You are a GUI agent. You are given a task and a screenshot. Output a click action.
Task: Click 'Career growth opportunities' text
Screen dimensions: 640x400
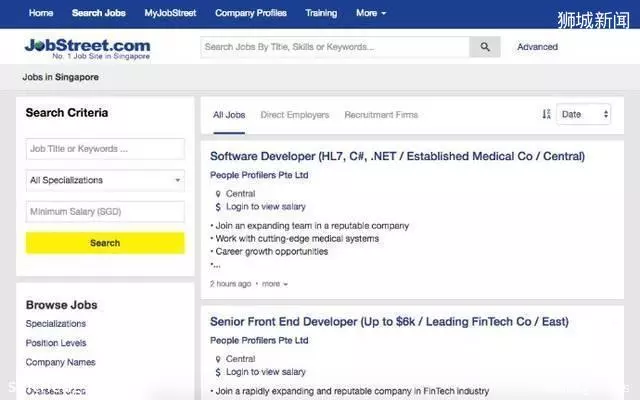coord(272,252)
